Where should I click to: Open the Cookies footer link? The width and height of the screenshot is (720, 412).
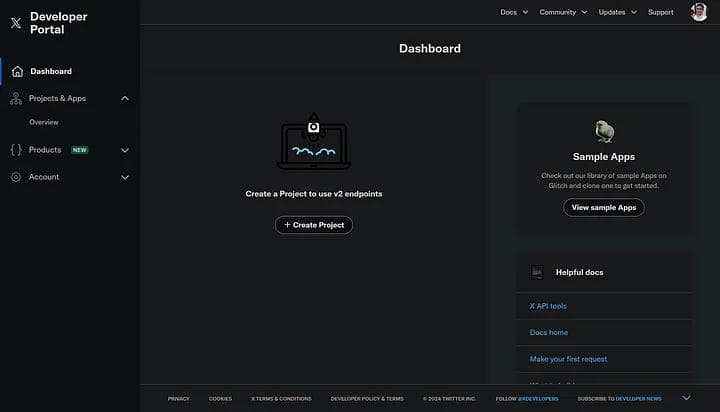(220, 399)
